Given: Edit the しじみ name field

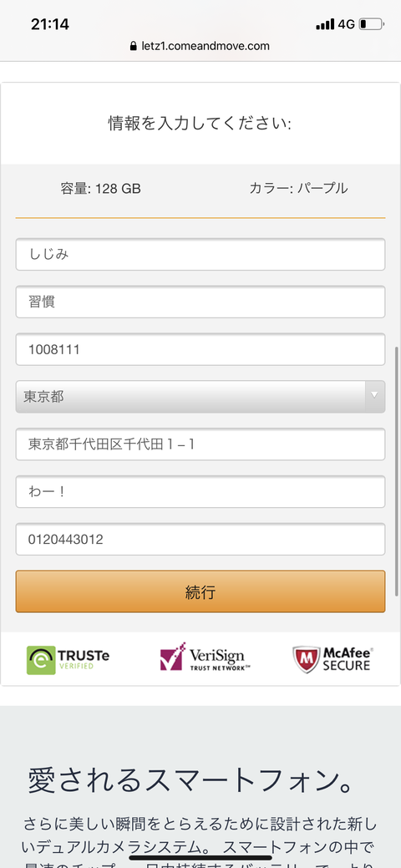Looking at the screenshot, I should point(200,254).
